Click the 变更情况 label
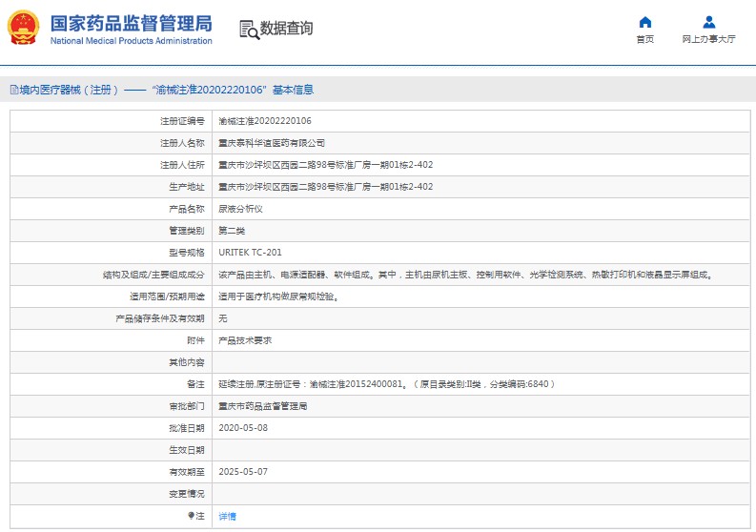This screenshot has width=756, height=532. point(187,494)
